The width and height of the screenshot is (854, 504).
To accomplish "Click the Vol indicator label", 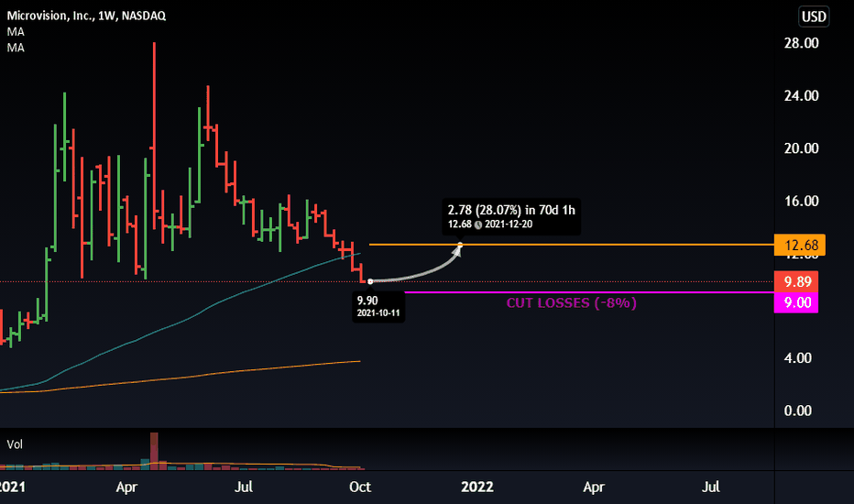I will tap(15, 444).
